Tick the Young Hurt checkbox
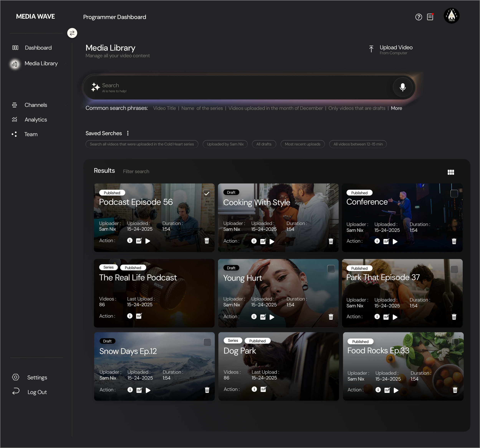Viewport: 480px width, 448px height. pyautogui.click(x=331, y=269)
